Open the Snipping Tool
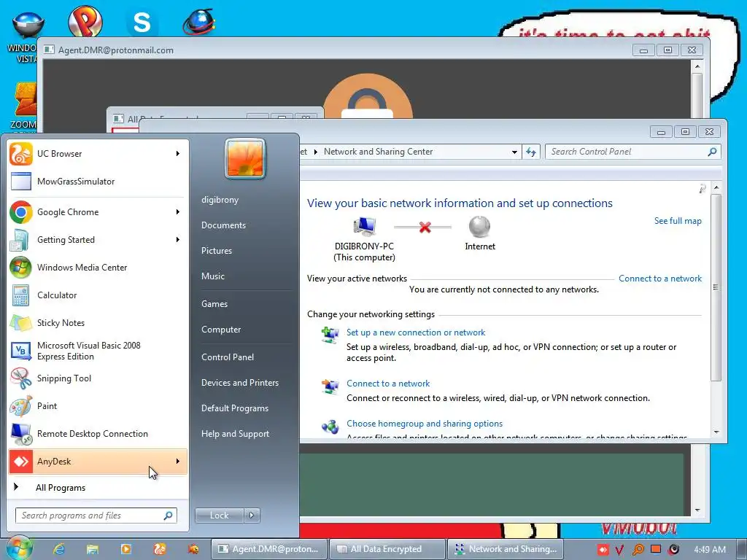This screenshot has width=747, height=560. click(98, 378)
